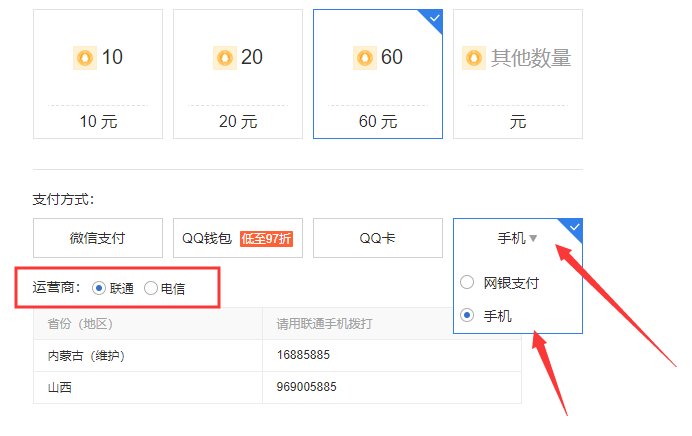Select 电信 as carrier
The height and width of the screenshot is (436, 692).
[150, 288]
